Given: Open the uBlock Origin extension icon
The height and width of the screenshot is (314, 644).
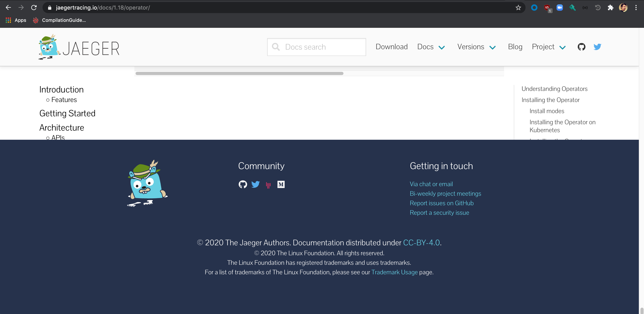Looking at the screenshot, I should click(x=547, y=8).
